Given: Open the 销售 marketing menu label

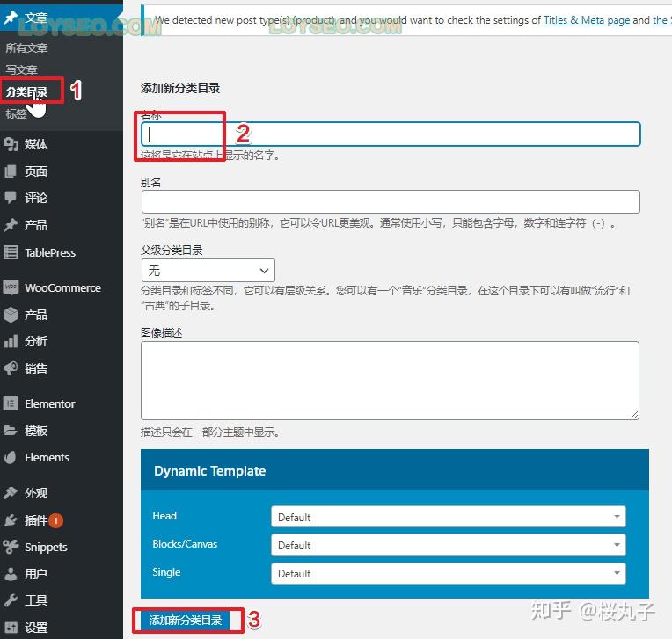Looking at the screenshot, I should [x=36, y=368].
